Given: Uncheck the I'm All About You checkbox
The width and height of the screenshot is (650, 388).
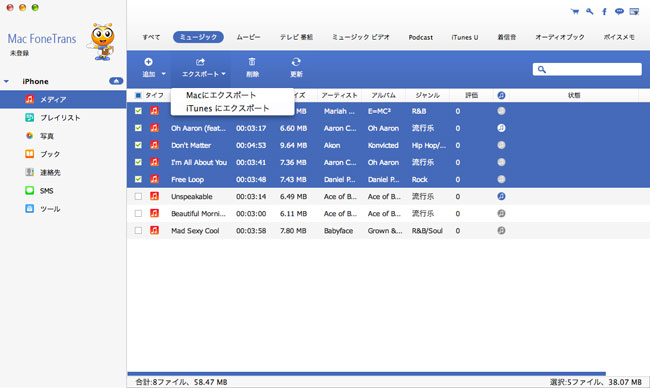Looking at the screenshot, I should pyautogui.click(x=138, y=162).
